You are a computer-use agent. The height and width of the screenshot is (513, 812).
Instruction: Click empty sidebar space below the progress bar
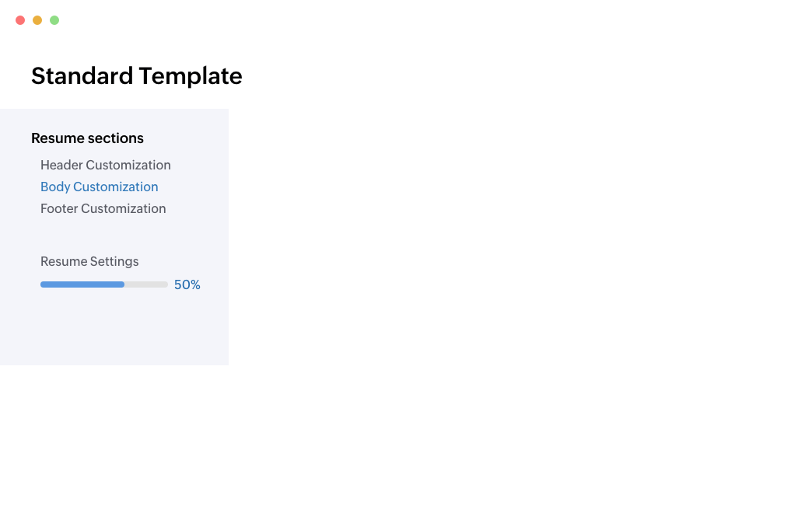click(114, 330)
